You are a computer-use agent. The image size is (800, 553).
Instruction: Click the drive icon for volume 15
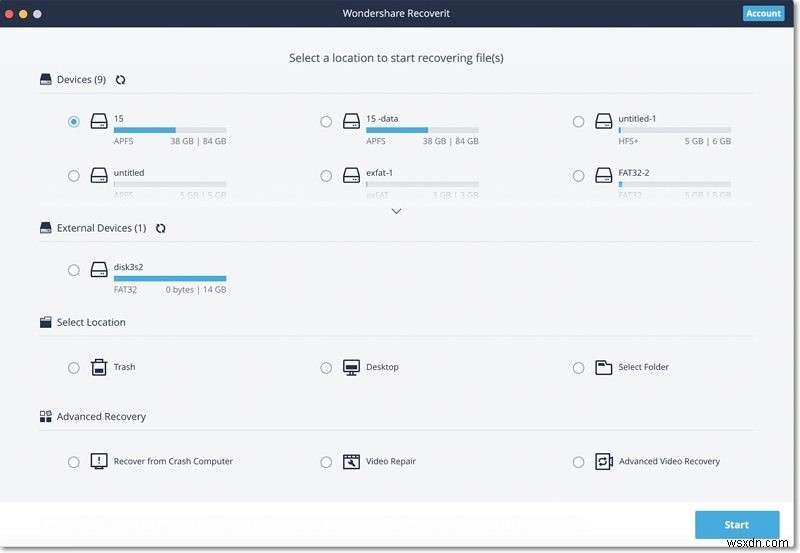coord(99,121)
